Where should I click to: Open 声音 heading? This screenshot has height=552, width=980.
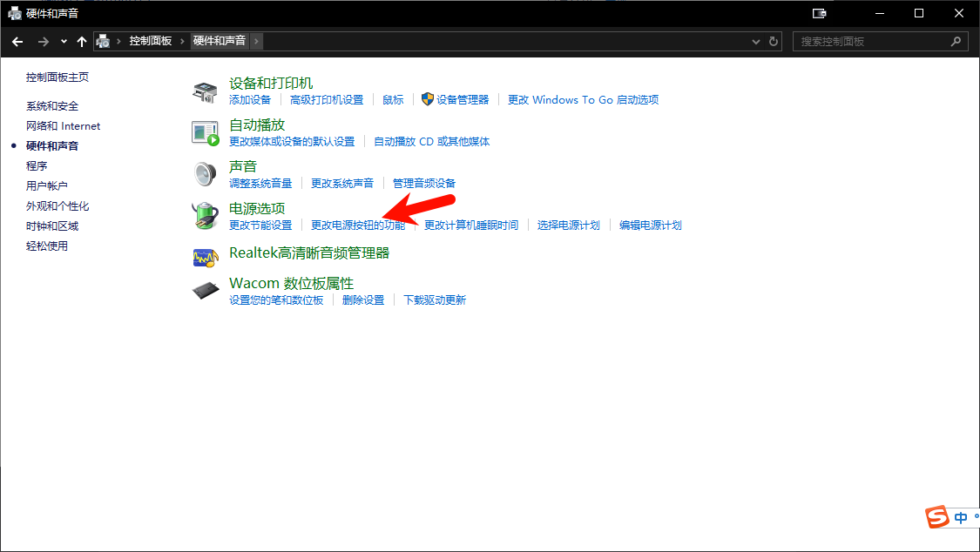(x=243, y=166)
